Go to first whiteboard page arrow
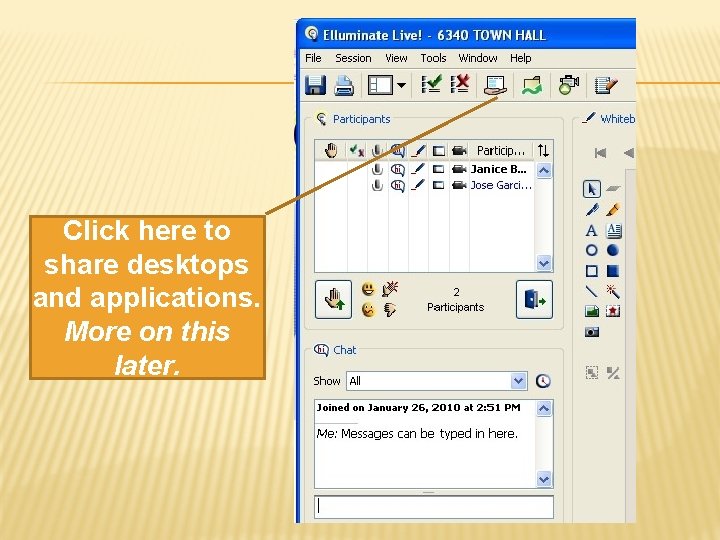Viewport: 720px width, 540px height. coord(600,153)
